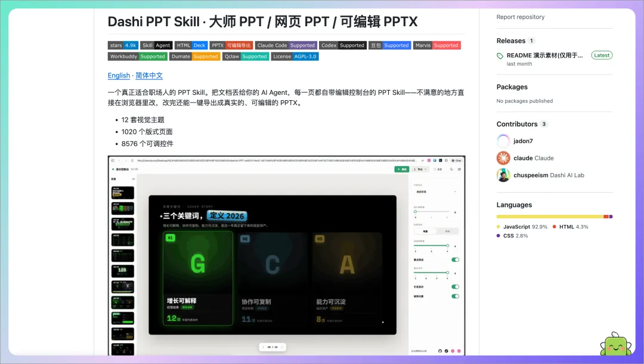Click the Claude Code Supported badge
Screen dimensions: 644x364
(286, 45)
